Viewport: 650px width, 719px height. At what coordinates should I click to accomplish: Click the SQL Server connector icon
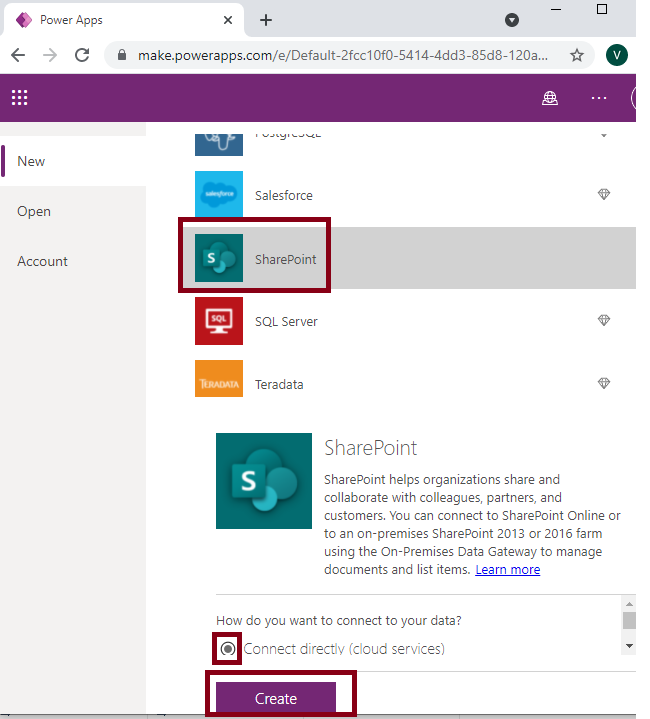[219, 321]
